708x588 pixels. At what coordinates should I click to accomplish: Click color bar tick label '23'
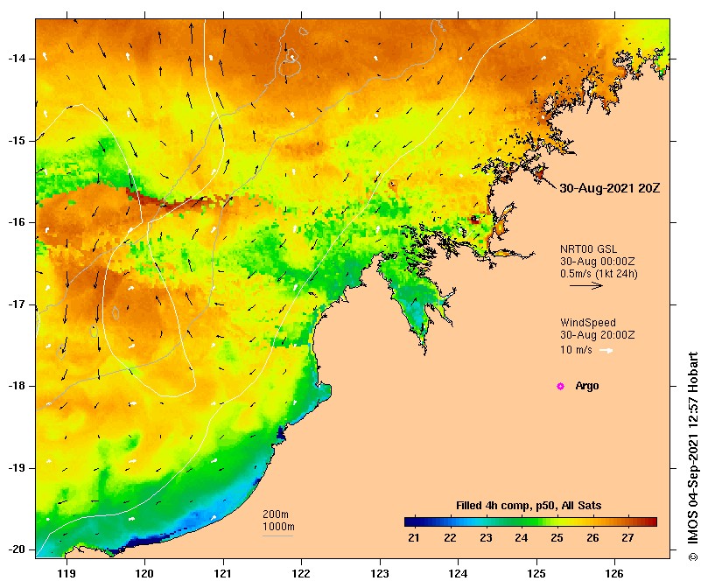coord(486,538)
